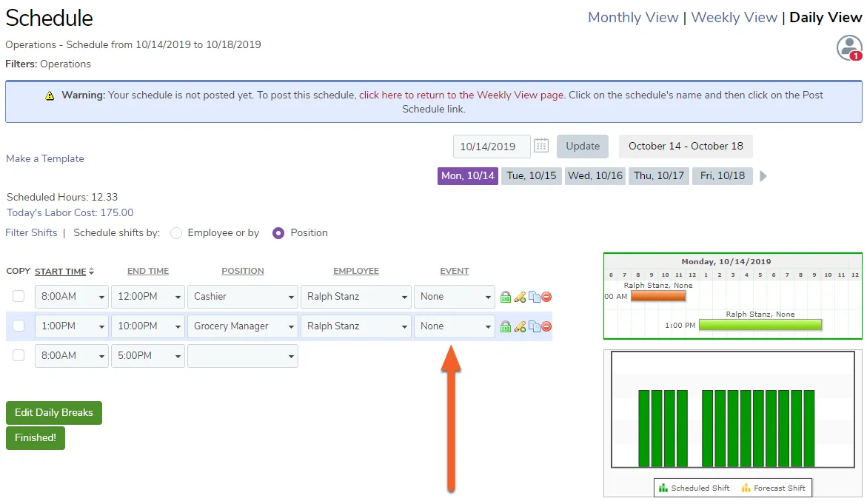
Task: Click the Forecast Shift legend icon
Action: (x=746, y=488)
